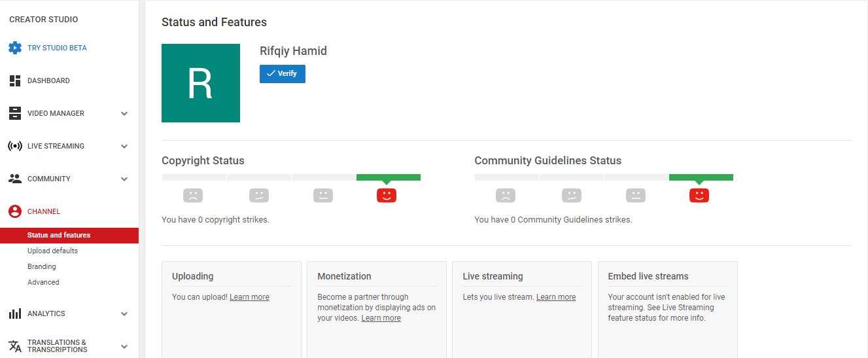Open the Dashboard menu item

pyautogui.click(x=48, y=81)
